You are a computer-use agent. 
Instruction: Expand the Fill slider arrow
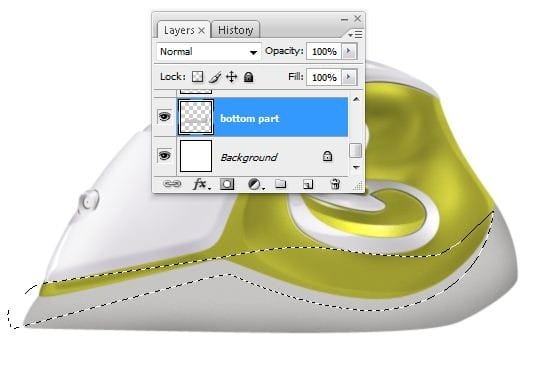349,77
